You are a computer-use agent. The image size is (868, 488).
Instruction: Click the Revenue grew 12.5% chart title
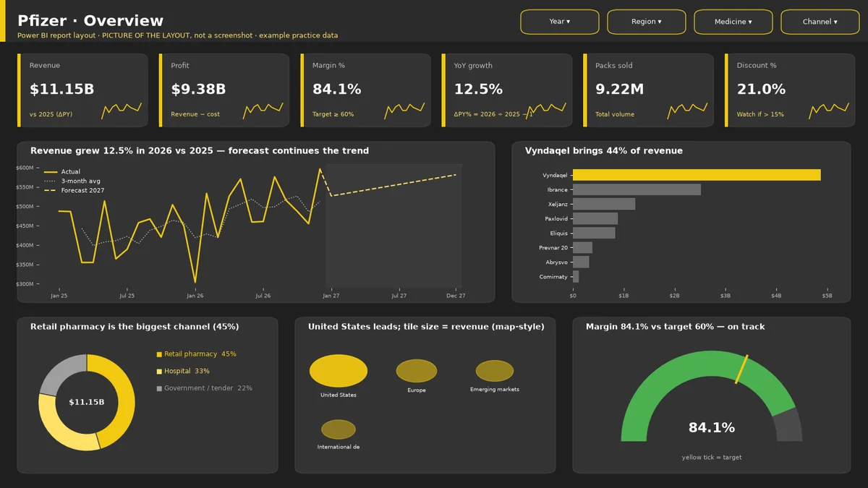click(x=200, y=151)
